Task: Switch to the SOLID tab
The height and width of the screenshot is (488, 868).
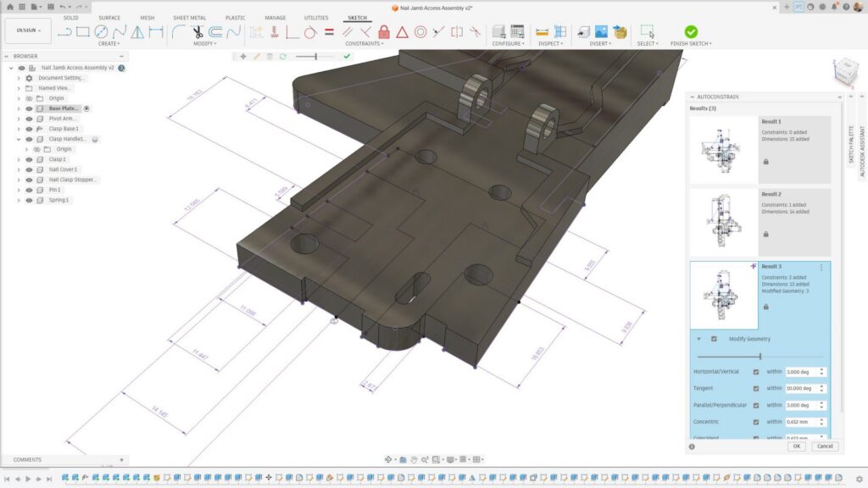Action: (71, 18)
